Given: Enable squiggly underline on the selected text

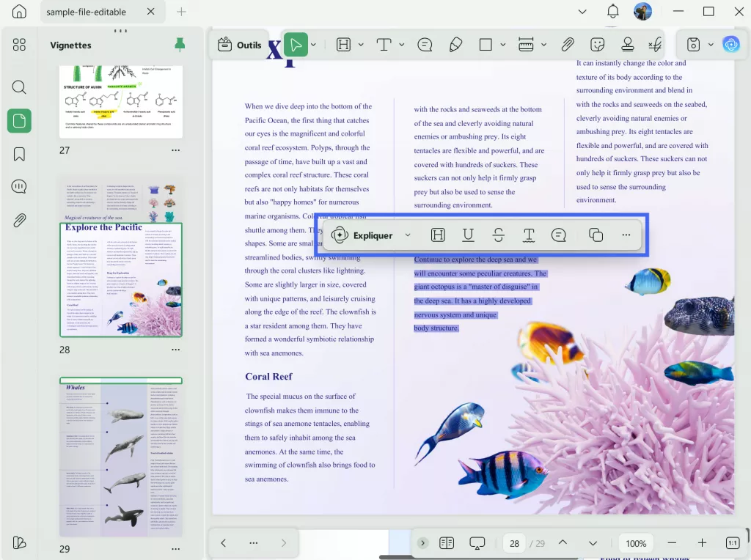Looking at the screenshot, I should coord(528,235).
